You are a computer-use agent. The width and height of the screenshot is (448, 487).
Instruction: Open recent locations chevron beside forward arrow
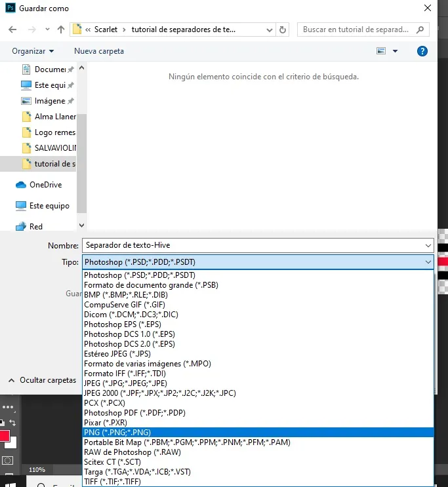[47, 29]
